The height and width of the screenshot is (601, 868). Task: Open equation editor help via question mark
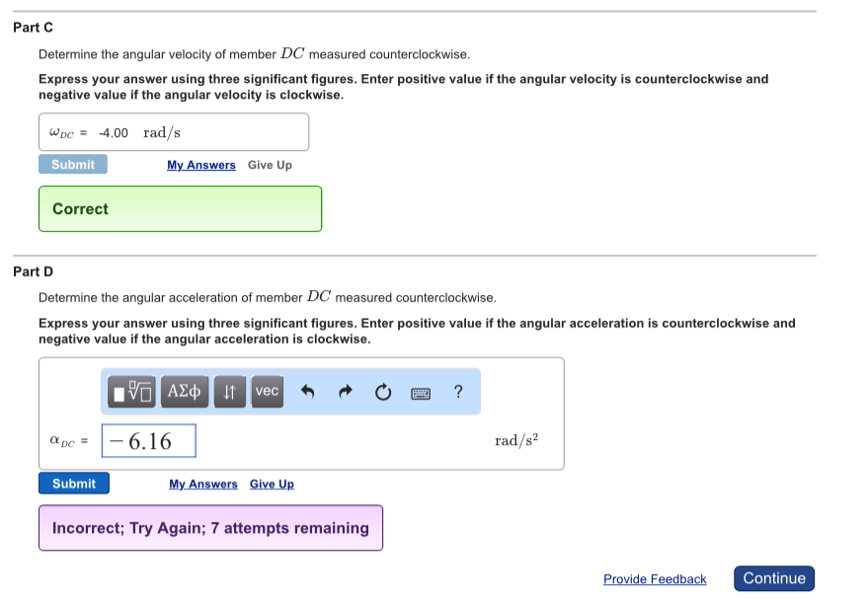[x=457, y=392]
